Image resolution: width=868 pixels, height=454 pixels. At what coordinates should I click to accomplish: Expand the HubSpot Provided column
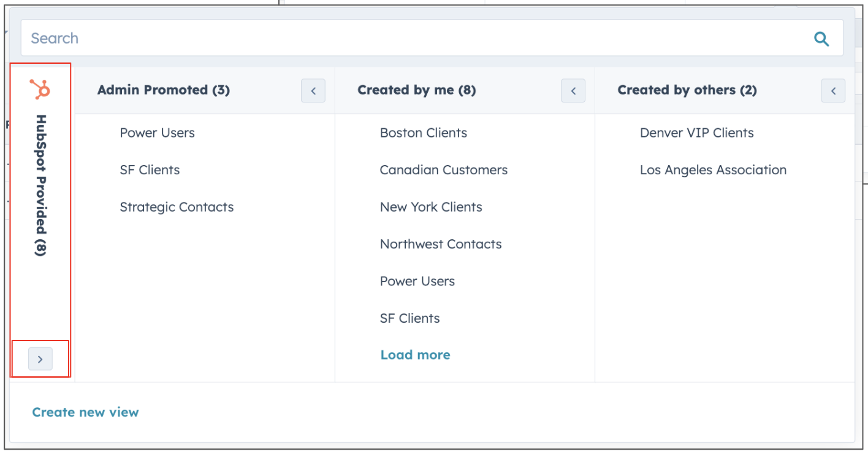click(40, 359)
